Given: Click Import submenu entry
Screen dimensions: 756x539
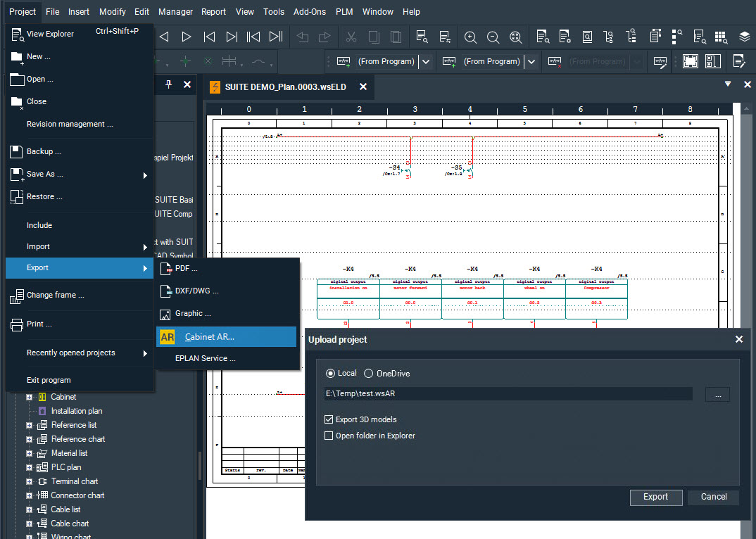Looking at the screenshot, I should (80, 246).
